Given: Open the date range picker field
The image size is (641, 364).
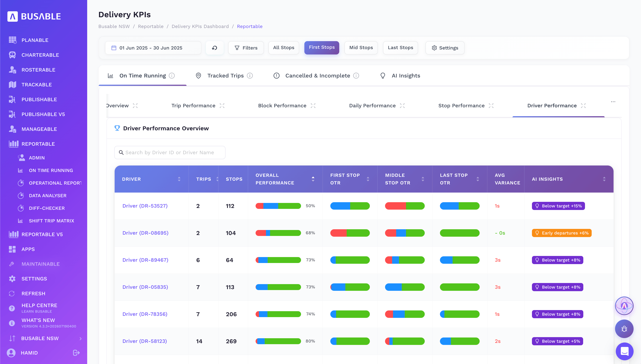Looking at the screenshot, I should [153, 48].
